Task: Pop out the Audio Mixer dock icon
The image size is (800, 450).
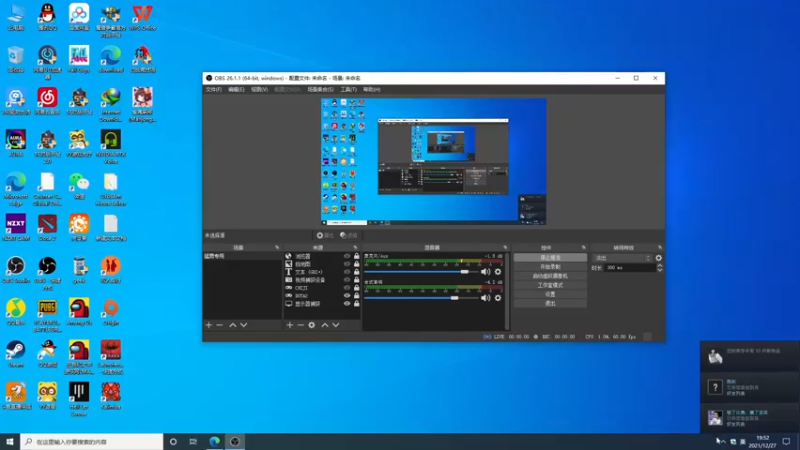Action: [505, 247]
